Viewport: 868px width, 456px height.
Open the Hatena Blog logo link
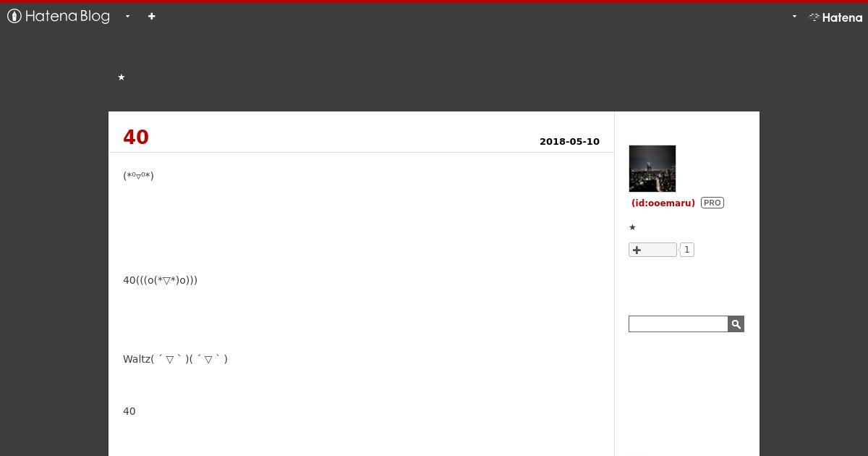click(x=59, y=16)
